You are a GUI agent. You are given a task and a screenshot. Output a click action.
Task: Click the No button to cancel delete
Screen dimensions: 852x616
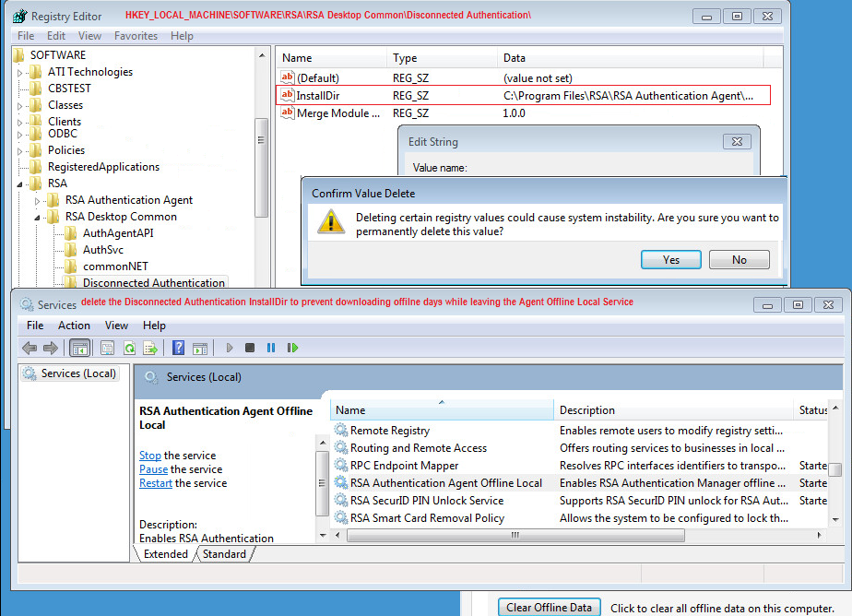click(739, 260)
